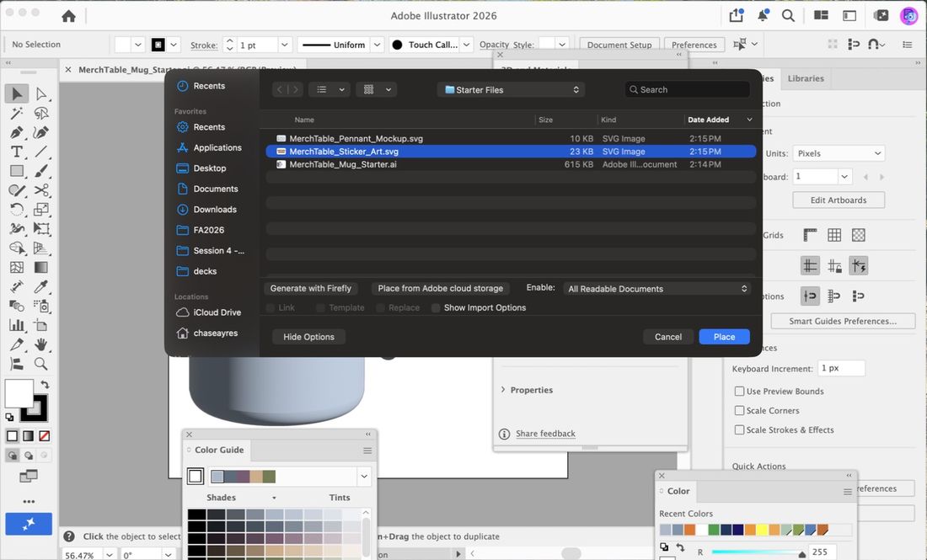Toggle the Template checkbox

point(320,307)
